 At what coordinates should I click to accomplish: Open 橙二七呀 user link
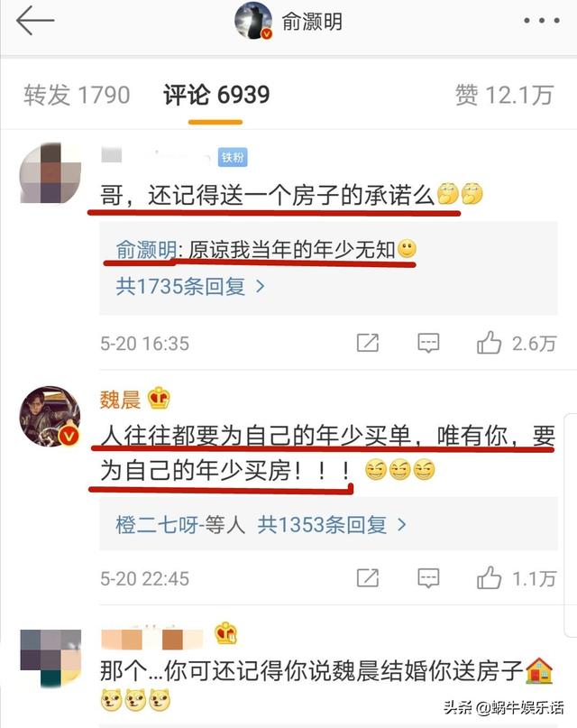point(157,525)
